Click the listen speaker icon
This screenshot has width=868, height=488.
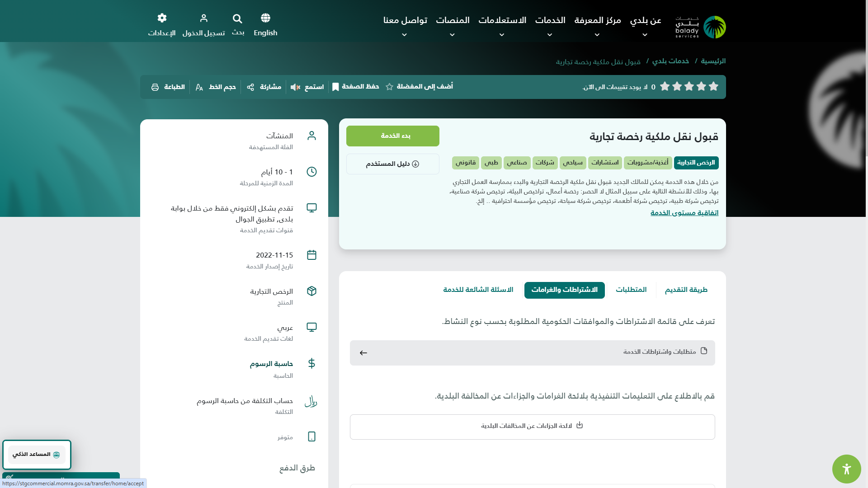click(295, 87)
